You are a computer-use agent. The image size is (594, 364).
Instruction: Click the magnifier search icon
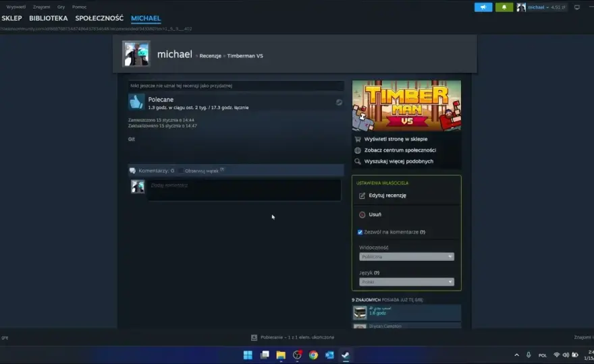(x=358, y=162)
